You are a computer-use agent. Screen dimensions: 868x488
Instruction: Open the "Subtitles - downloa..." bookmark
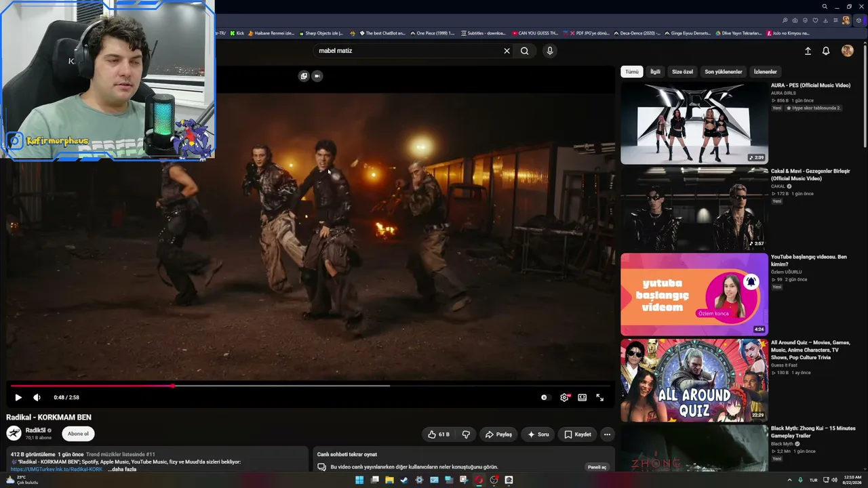pyautogui.click(x=483, y=33)
